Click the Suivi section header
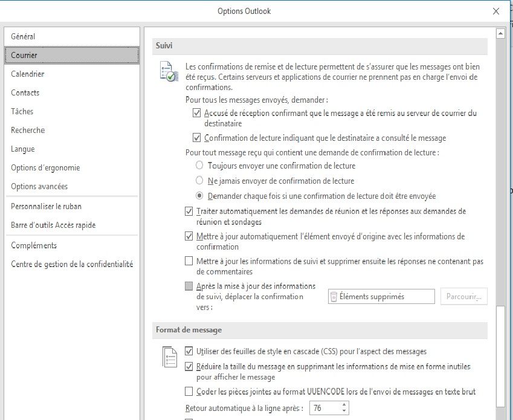The height and width of the screenshot is (420, 513). (x=320, y=46)
